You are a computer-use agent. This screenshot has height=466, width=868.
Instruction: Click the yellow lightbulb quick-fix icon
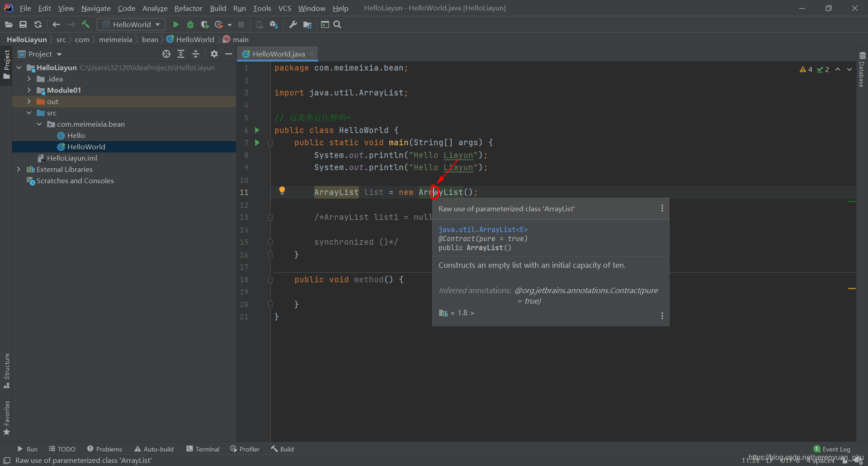click(x=282, y=191)
